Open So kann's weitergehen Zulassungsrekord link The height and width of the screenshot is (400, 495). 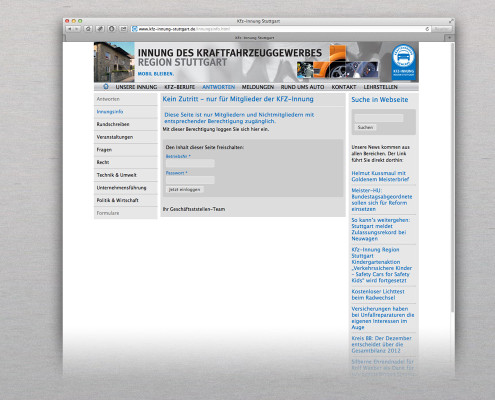pos(381,229)
